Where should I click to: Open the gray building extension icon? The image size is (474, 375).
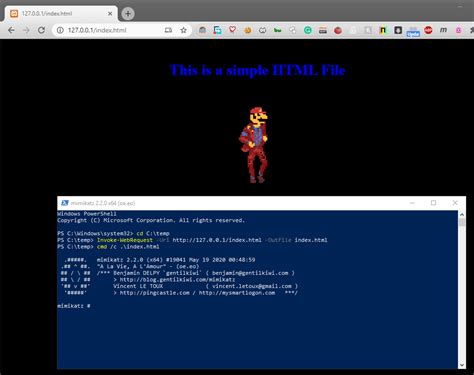pos(202,30)
